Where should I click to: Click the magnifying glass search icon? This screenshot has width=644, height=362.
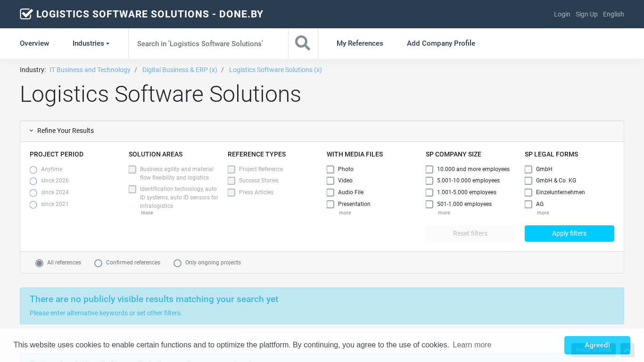click(x=303, y=43)
